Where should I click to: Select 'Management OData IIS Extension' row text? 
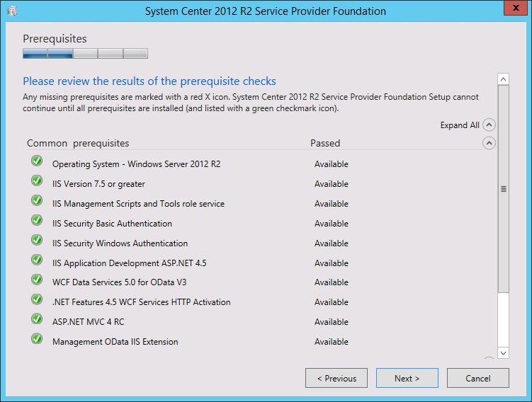(x=115, y=342)
